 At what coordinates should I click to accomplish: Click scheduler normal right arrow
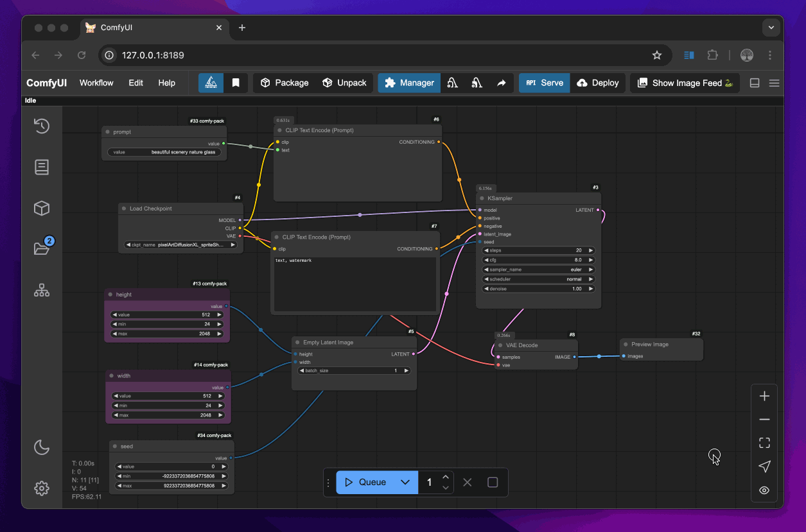pos(591,279)
